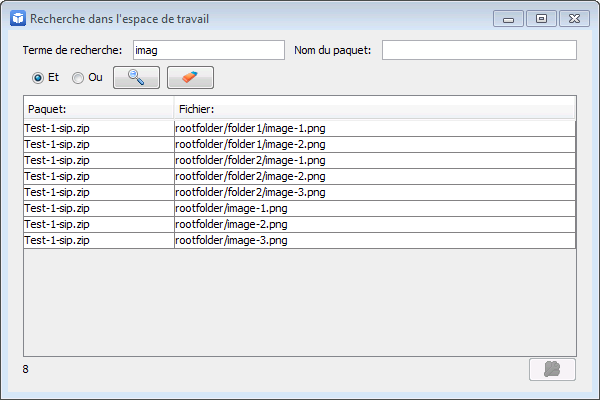Select row rootfolder/folder2/image-1.png
Screen dimensions: 600x400
click(300, 160)
